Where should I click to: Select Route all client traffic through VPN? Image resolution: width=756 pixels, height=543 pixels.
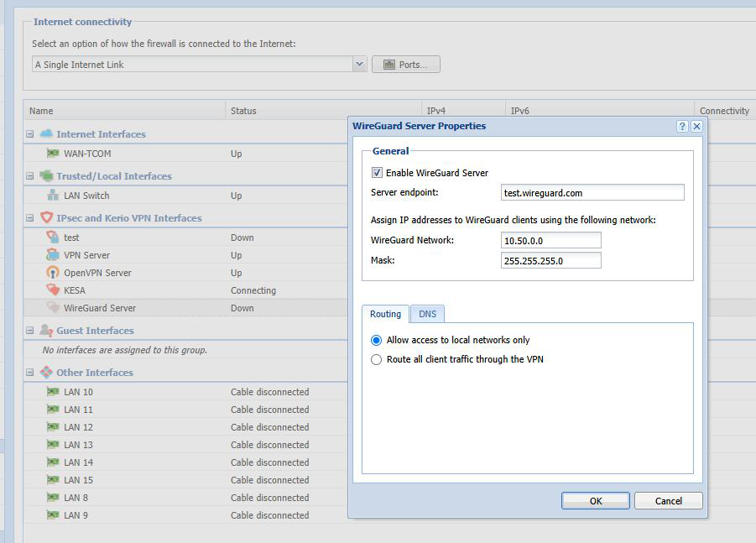click(376, 359)
